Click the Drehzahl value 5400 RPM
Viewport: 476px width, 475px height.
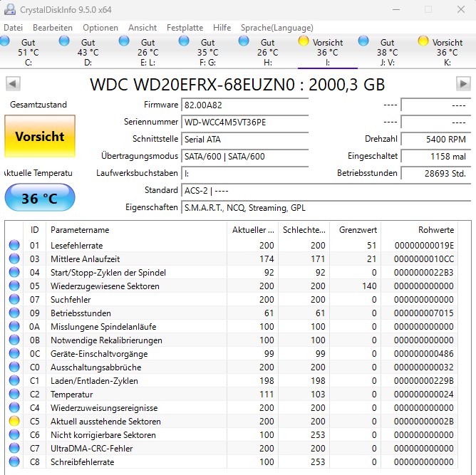tap(435, 140)
